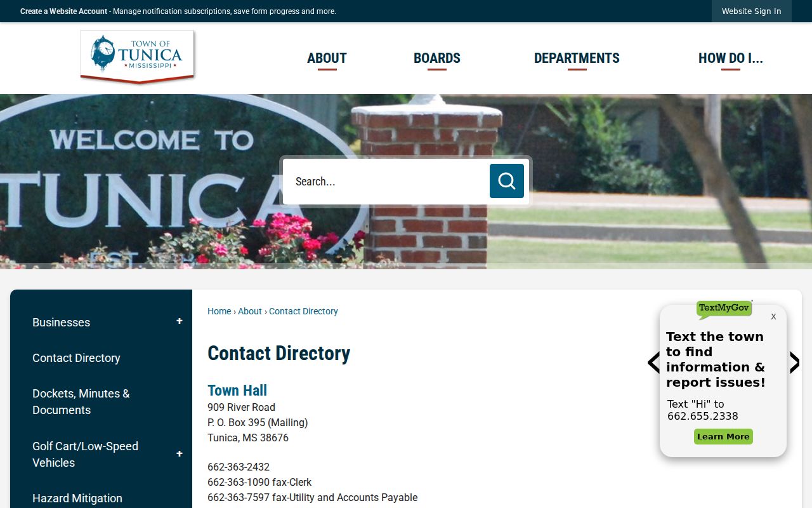Open Contact Directory in sidebar
Viewport: 812px width, 508px height.
(x=76, y=358)
